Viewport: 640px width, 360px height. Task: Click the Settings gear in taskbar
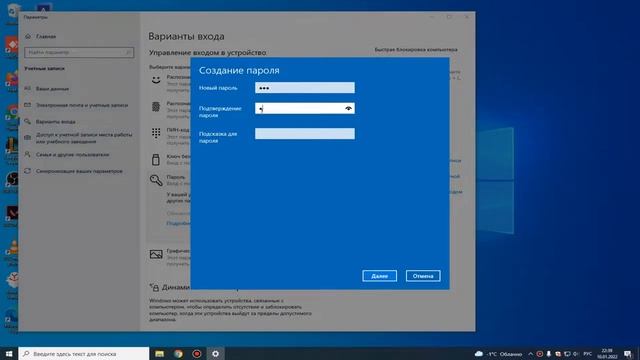tap(216, 353)
